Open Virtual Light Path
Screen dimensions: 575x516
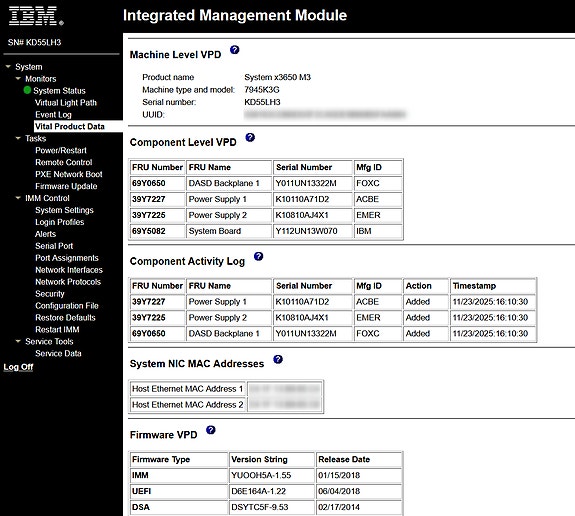66,103
